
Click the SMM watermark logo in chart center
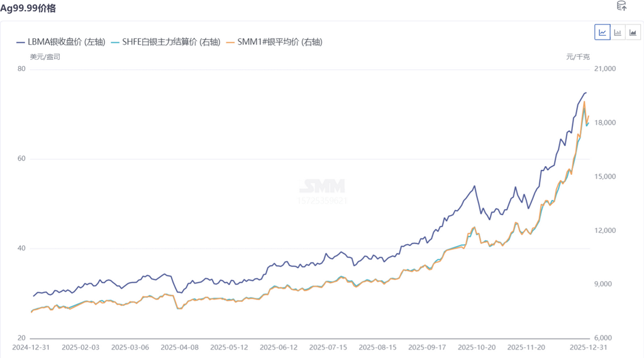(322, 186)
